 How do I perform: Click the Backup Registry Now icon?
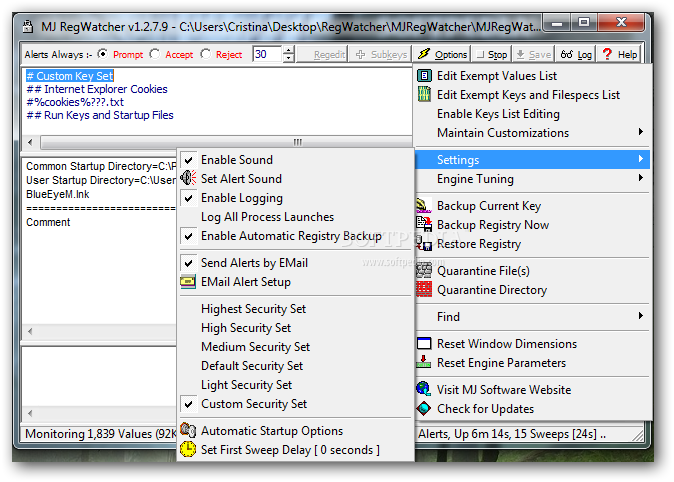[x=424, y=224]
